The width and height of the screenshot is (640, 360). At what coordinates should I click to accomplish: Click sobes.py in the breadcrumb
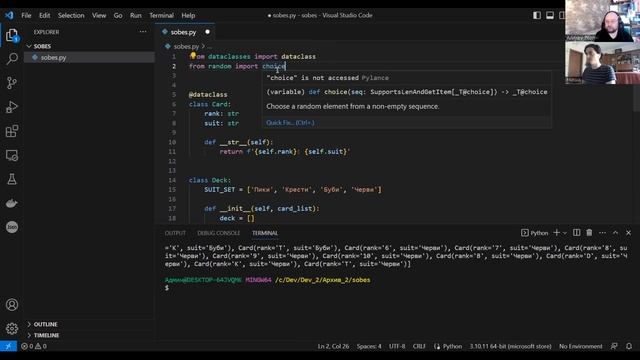coord(186,47)
